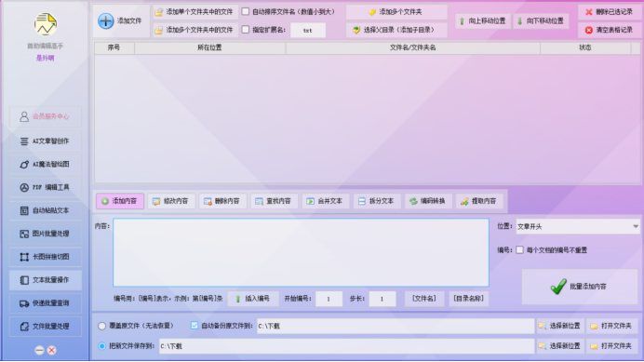Click 序号 column header
This screenshot has width=644, height=362.
[x=114, y=47]
